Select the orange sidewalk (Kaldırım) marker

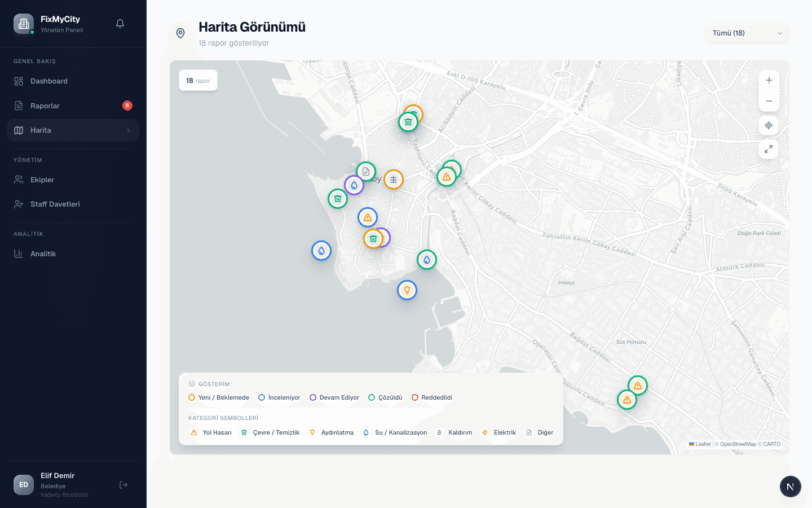[x=394, y=179]
